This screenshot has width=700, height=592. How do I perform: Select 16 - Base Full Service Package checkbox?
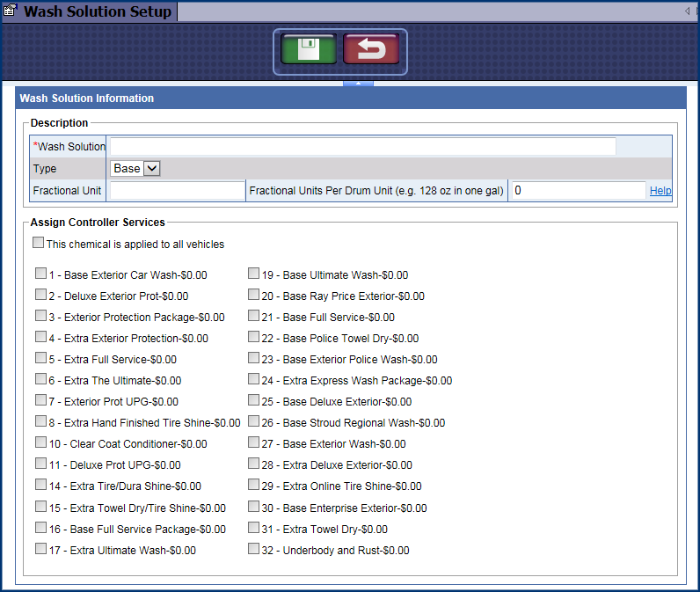41,529
